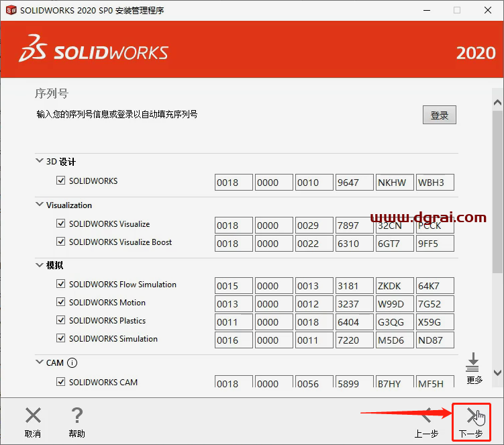The image size is (504, 445).
Task: Click CAM serial field 5899
Action: (354, 382)
